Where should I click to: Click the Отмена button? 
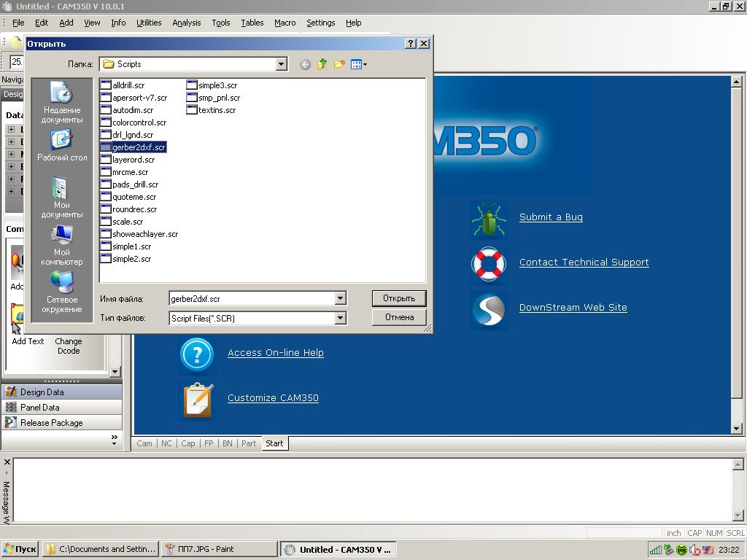[x=399, y=317]
